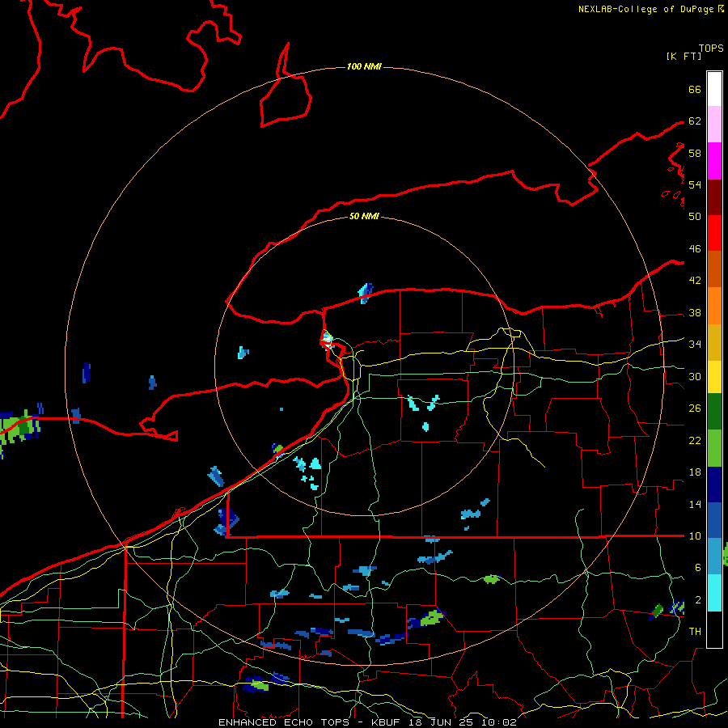Image resolution: width=728 pixels, height=728 pixels.
Task: Click the medium blue legend swatch
Action: pyautogui.click(x=714, y=520)
